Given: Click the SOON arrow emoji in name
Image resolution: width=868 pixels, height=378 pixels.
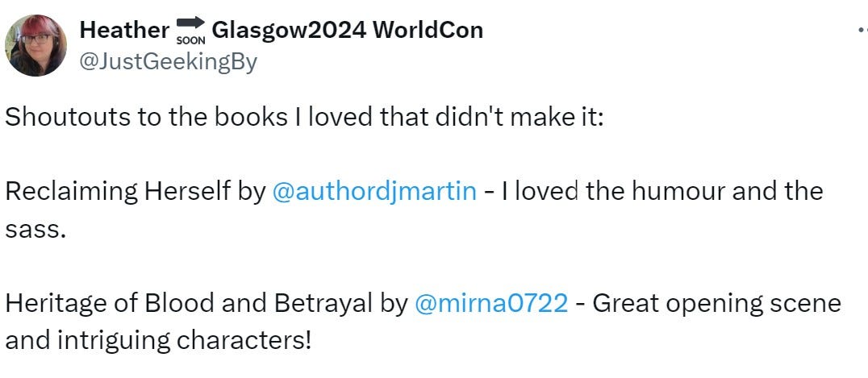Looking at the screenshot, I should [x=191, y=30].
